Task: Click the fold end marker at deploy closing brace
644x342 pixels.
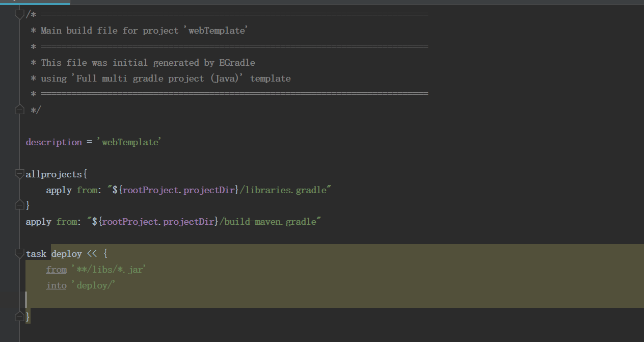Action: point(20,317)
